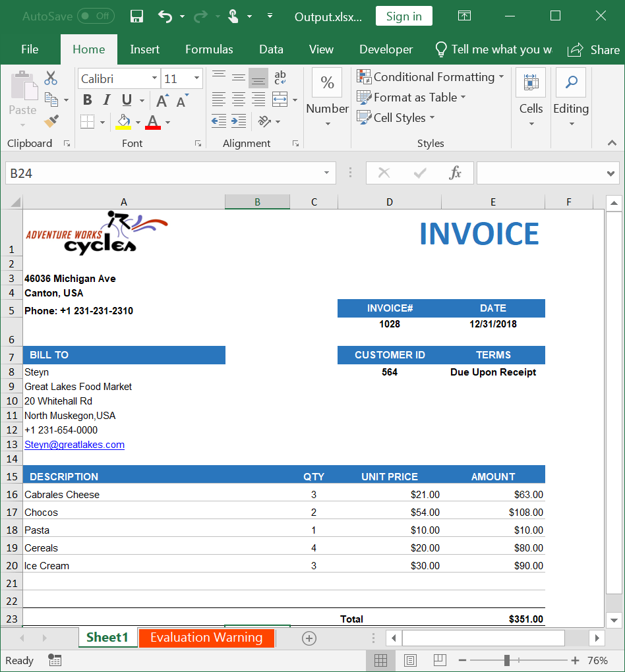Image resolution: width=625 pixels, height=672 pixels.
Task: Switch to Page Break Preview view
Action: (438, 660)
